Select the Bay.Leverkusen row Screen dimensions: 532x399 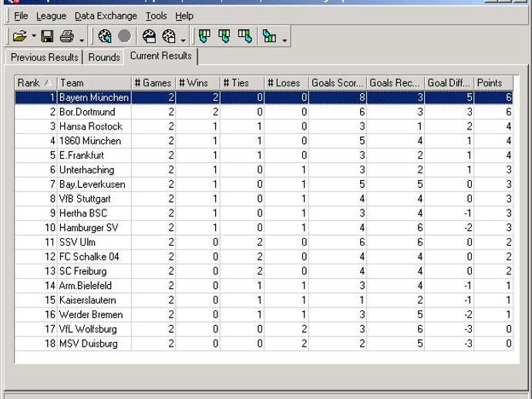(264, 184)
